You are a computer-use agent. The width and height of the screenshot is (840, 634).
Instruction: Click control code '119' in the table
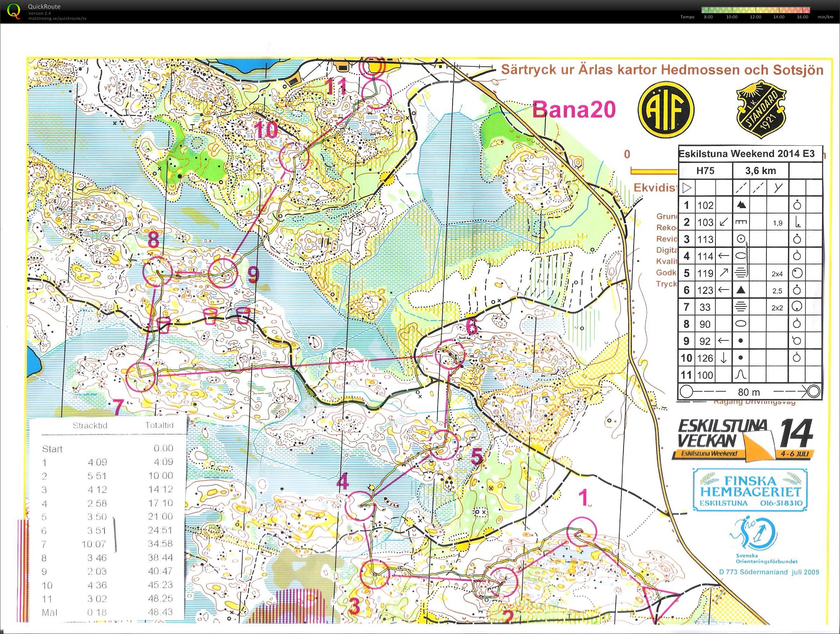coord(706,273)
